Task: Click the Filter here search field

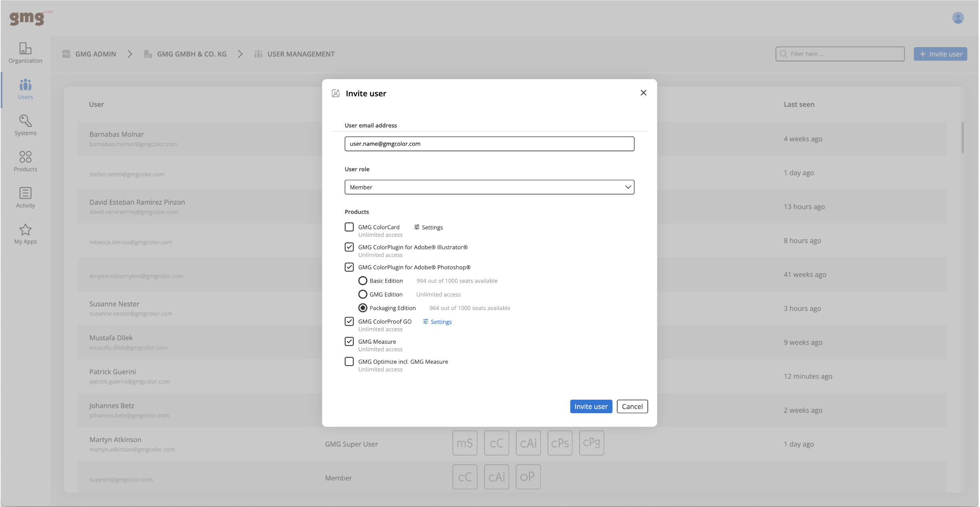Action: click(840, 54)
